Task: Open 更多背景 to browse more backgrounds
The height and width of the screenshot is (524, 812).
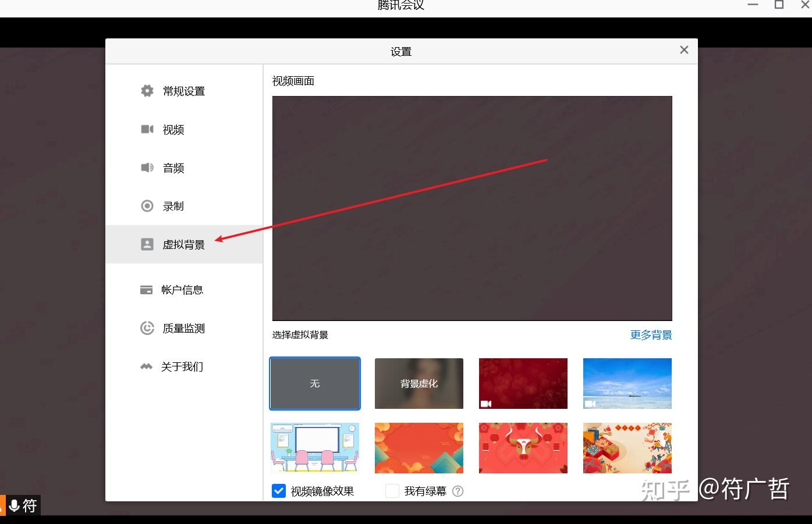Action: coord(651,335)
